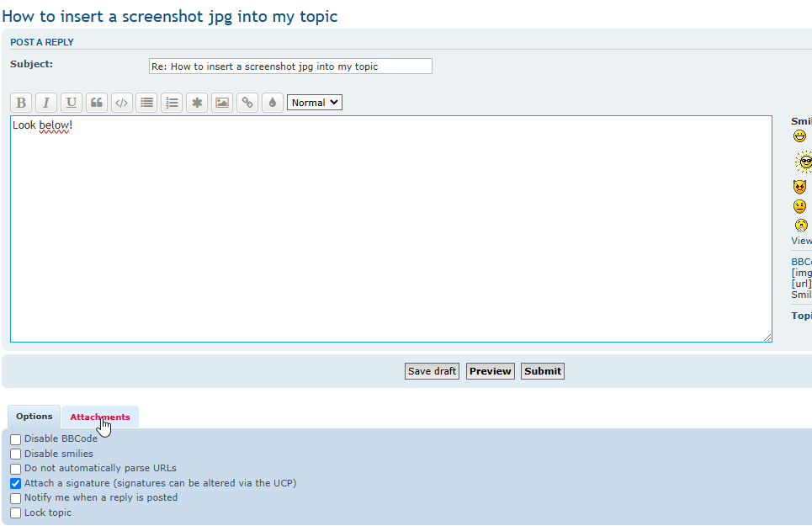This screenshot has height=526, width=812.
Task: Enable Disable BBCode checkbox
Action: (16, 439)
